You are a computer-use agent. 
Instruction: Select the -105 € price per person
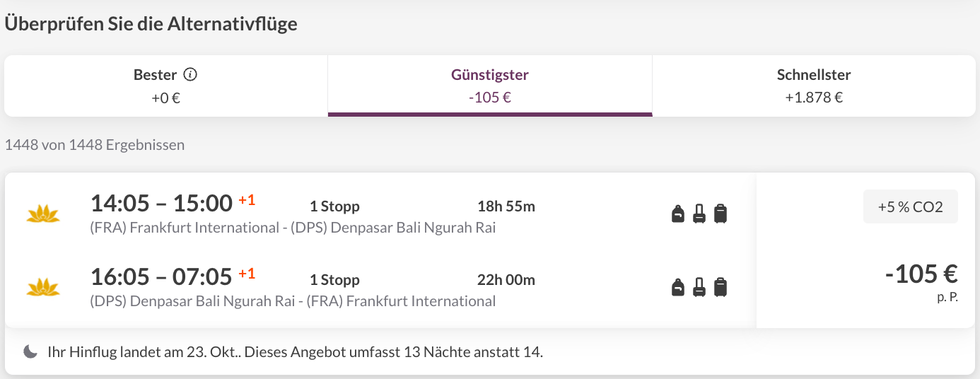coord(921,273)
